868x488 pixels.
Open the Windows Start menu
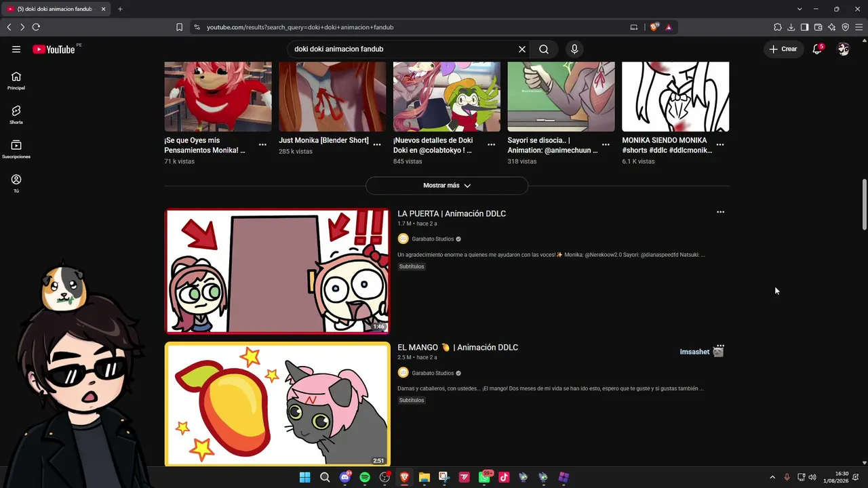pos(305,477)
